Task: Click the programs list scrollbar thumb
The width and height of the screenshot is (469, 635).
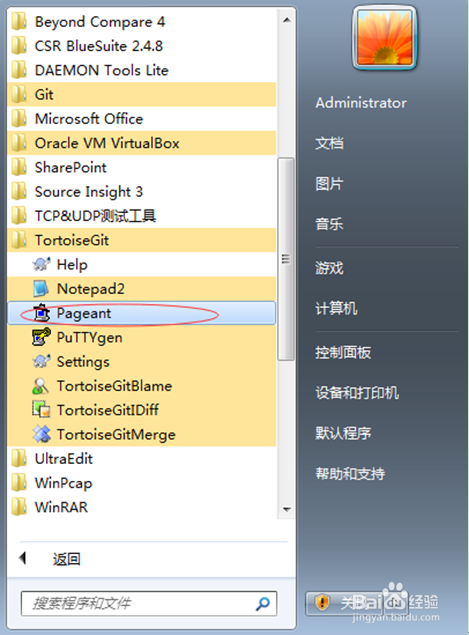Action: tap(286, 259)
